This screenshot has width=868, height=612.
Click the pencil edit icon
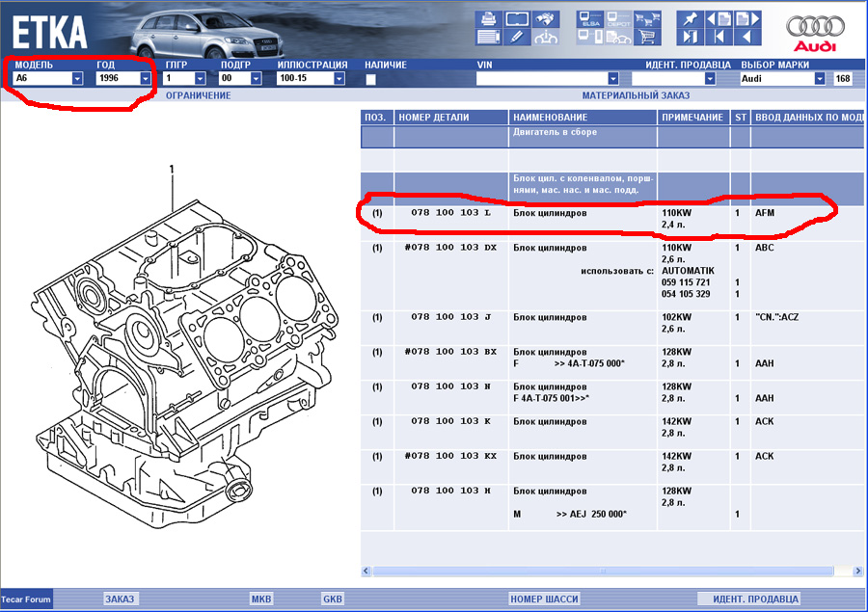pos(518,38)
